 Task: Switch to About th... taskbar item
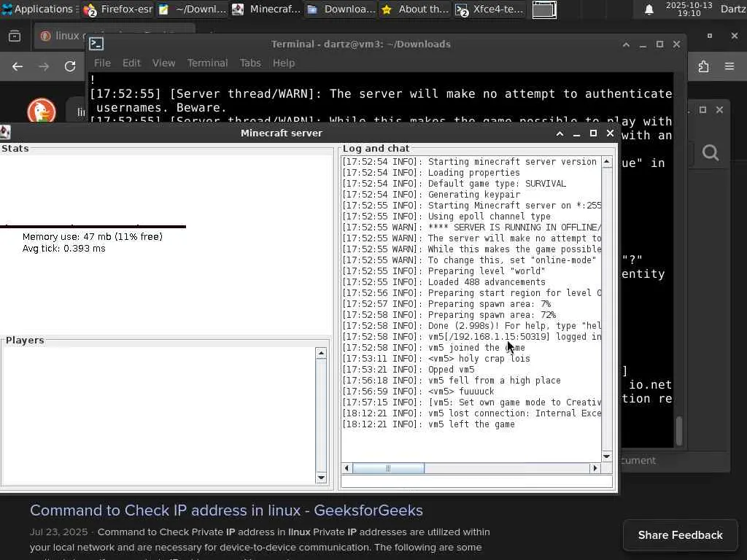415,9
